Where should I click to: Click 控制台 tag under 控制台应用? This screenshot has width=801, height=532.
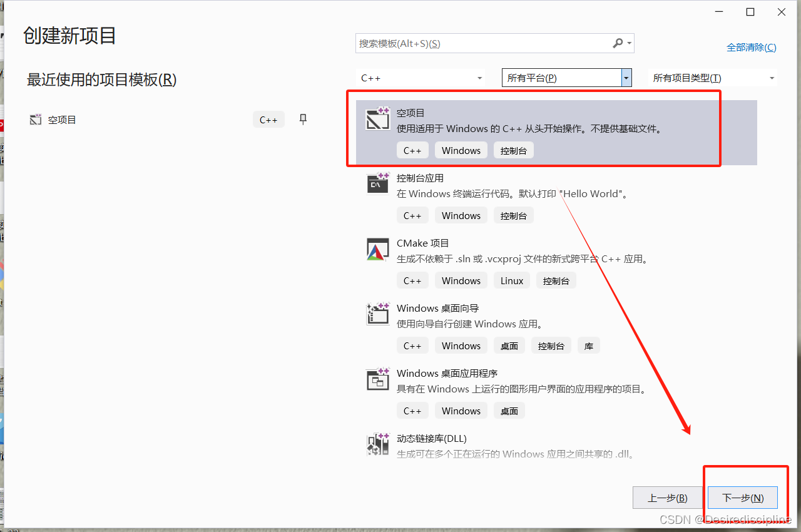click(x=514, y=215)
